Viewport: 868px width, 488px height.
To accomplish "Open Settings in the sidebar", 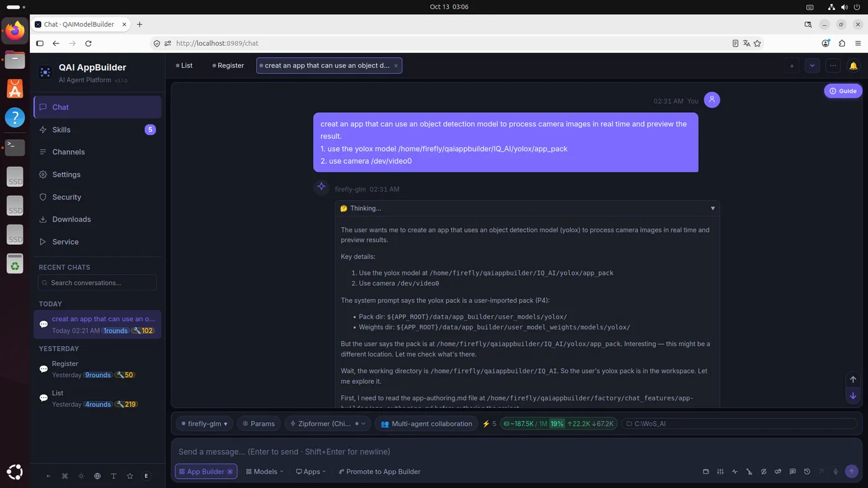I will click(x=97, y=175).
